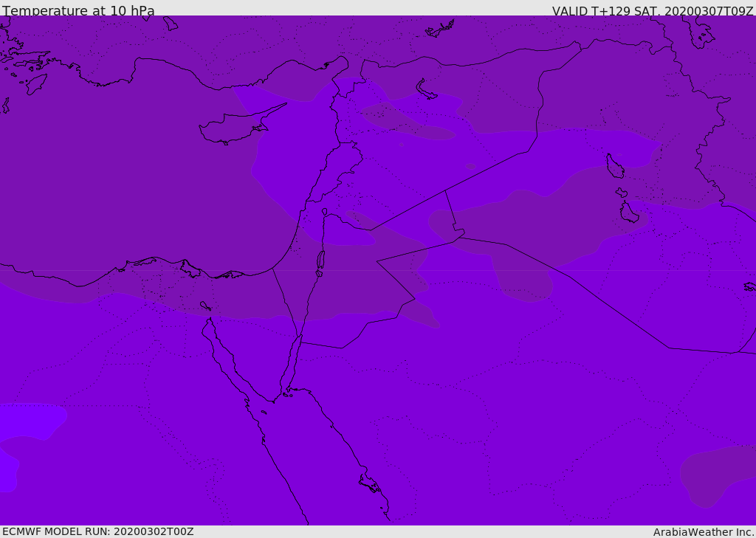Click the 'ECMWF MODEL RUN: 20200302T00Z' text

(x=98, y=531)
